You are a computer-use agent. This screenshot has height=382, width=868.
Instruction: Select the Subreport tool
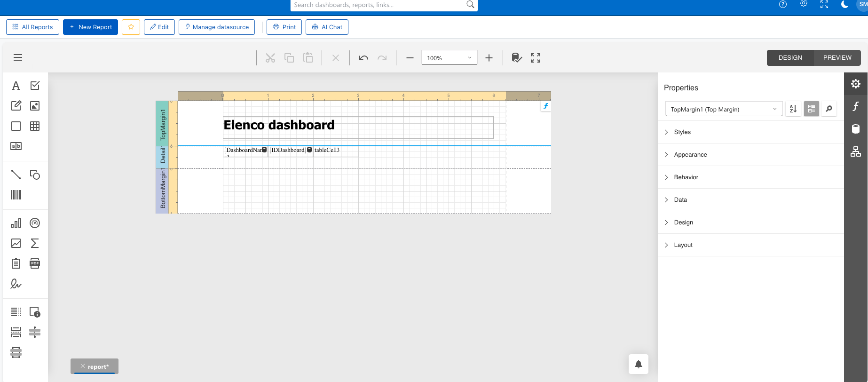coord(16,263)
